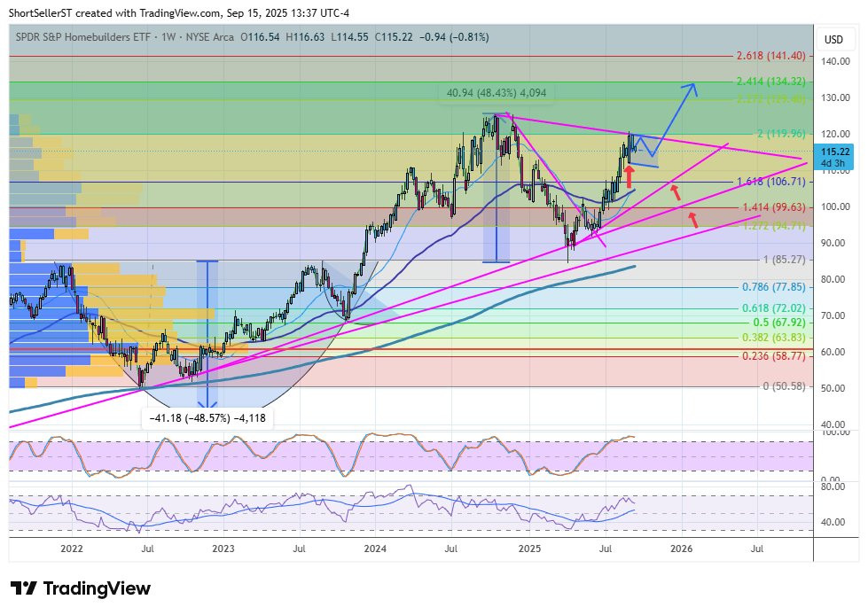The image size is (868, 615).
Task: Click the −0.94 (−0.81%) change value
Action: (x=454, y=37)
